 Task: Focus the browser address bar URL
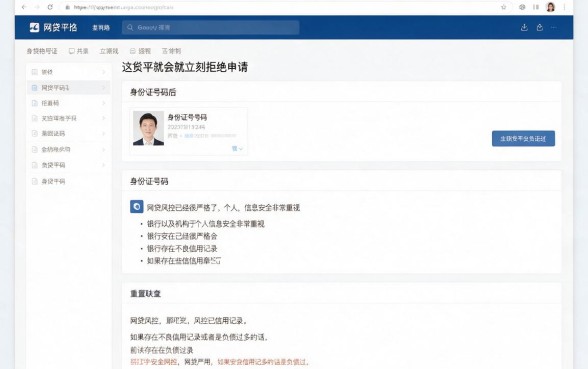[x=124, y=7]
